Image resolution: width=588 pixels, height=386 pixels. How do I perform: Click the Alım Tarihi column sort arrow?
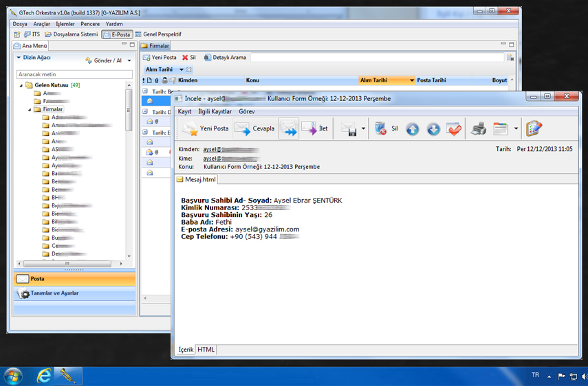(x=412, y=80)
